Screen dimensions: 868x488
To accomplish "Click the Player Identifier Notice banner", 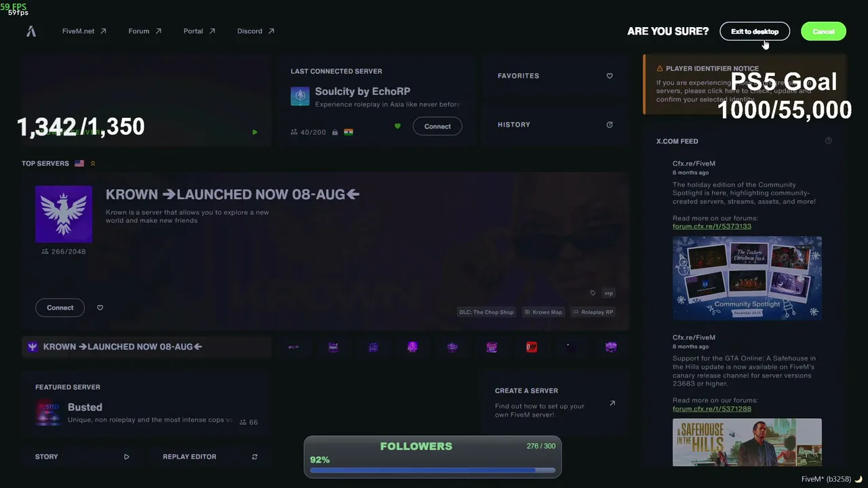I will pos(745,84).
